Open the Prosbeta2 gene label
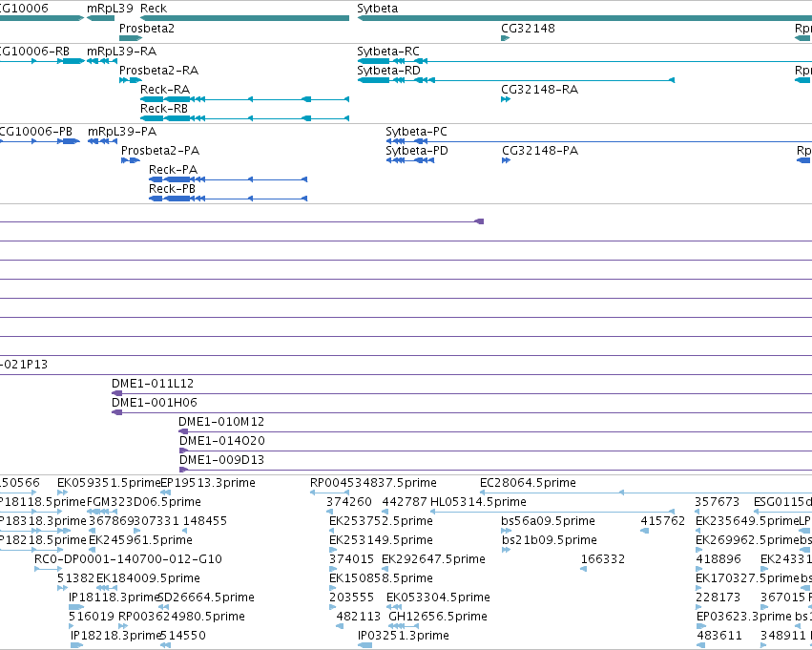The height and width of the screenshot is (650, 812). 147,28
